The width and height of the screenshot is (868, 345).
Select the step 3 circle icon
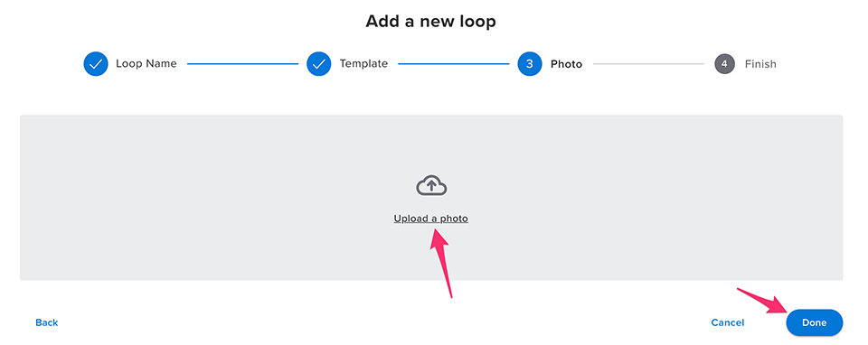click(x=530, y=64)
